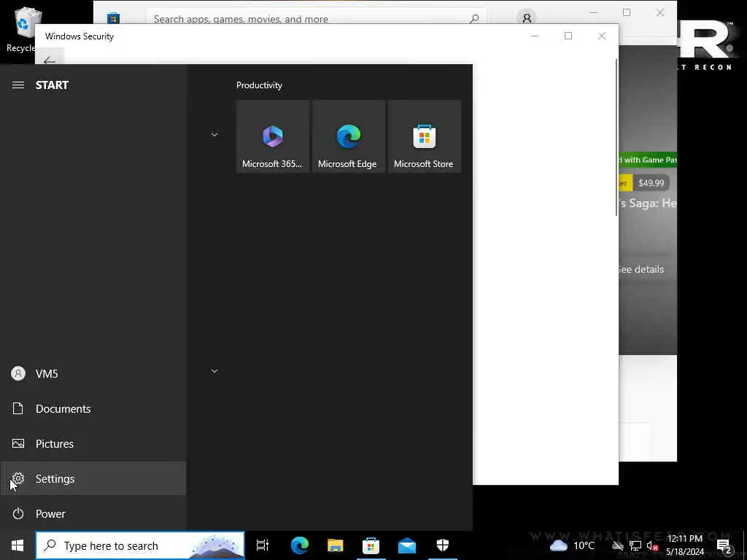Screen dimensions: 747x560
Task: Expand the lower chevron in Start menu
Action: click(x=214, y=370)
